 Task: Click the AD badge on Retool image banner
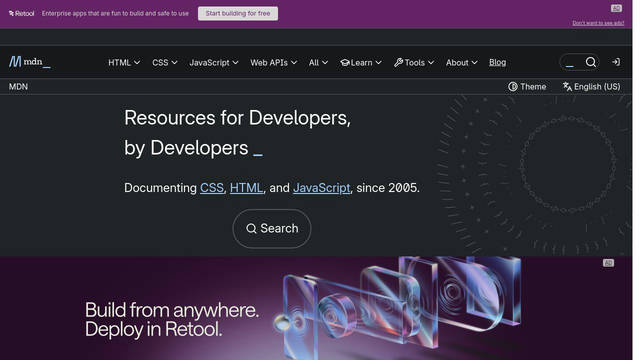click(x=608, y=263)
